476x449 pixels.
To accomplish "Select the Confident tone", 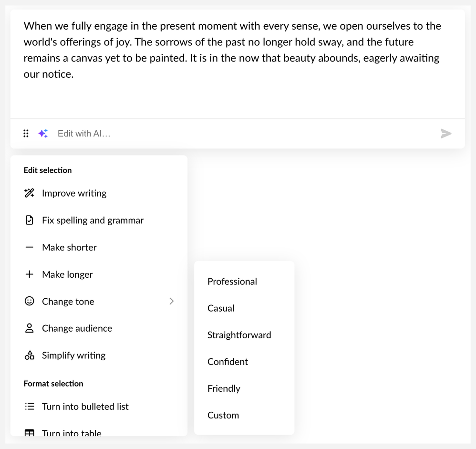I will [228, 362].
